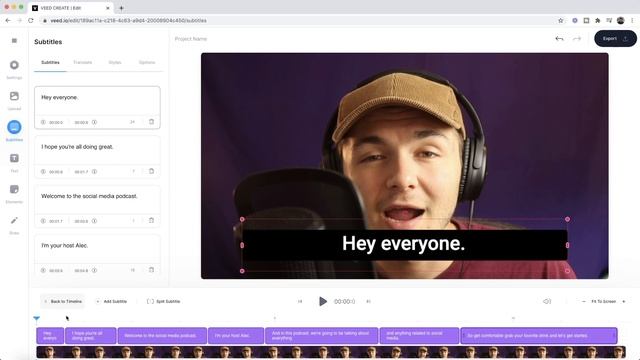The image size is (640, 360).
Task: Select "And in this podcast" timeline clip
Action: point(322,336)
